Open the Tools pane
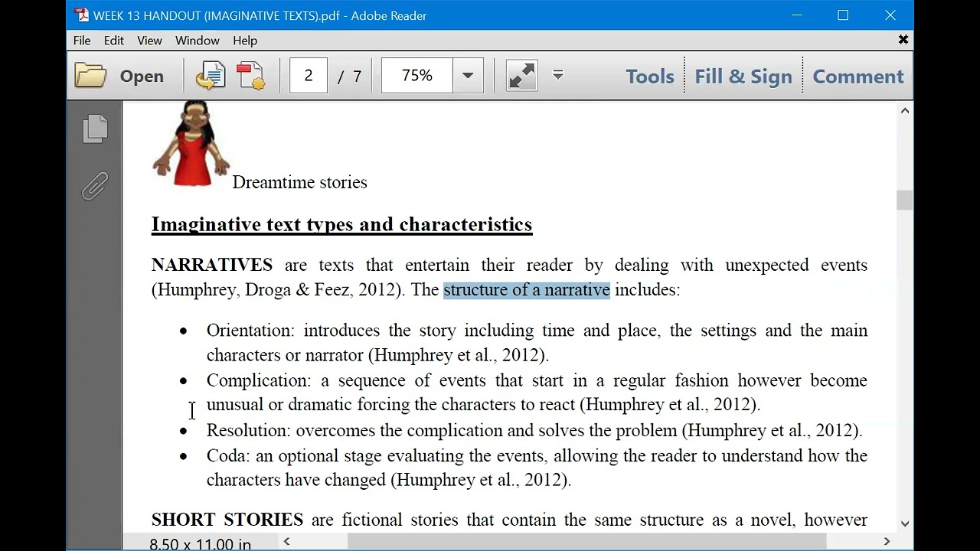 click(x=650, y=77)
